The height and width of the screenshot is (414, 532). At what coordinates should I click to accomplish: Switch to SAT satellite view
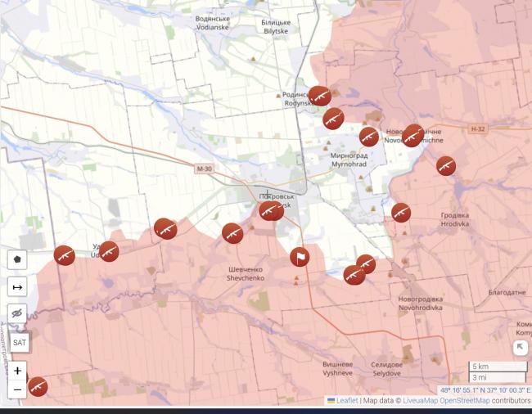pyautogui.click(x=18, y=342)
